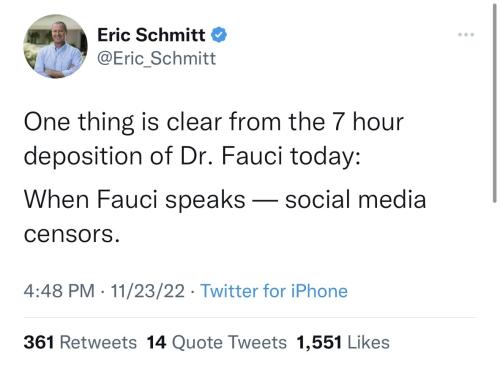The image size is (500, 366).
Task: Click the word 'censors.' in the tweet
Action: click(x=71, y=234)
